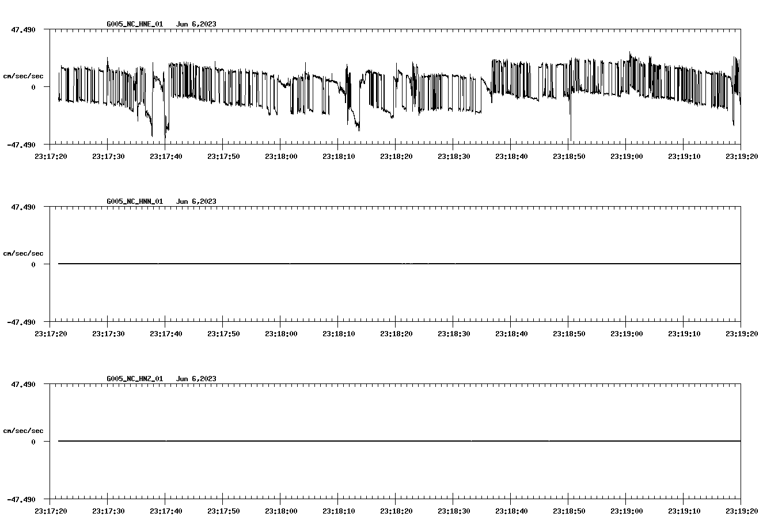Click the G005_NC_HNN_01 channel title
Image resolution: width=782 pixels, height=532 pixels.
pos(134,202)
